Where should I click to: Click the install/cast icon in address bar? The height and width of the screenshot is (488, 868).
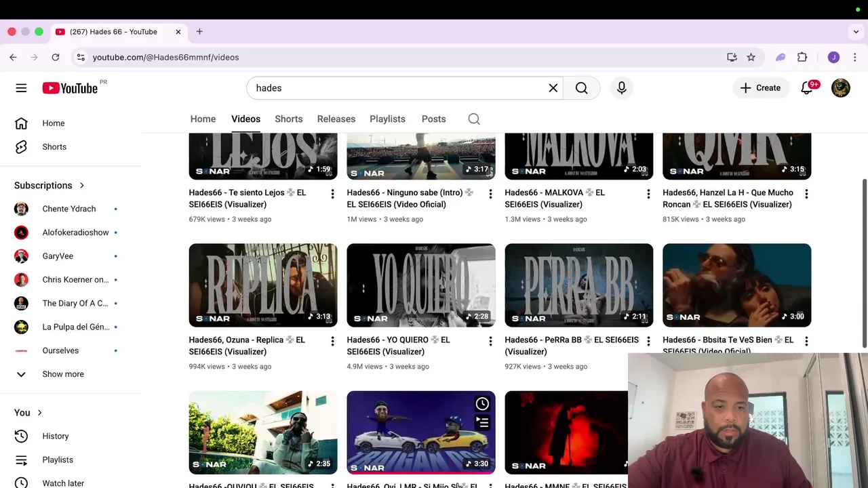pyautogui.click(x=732, y=58)
